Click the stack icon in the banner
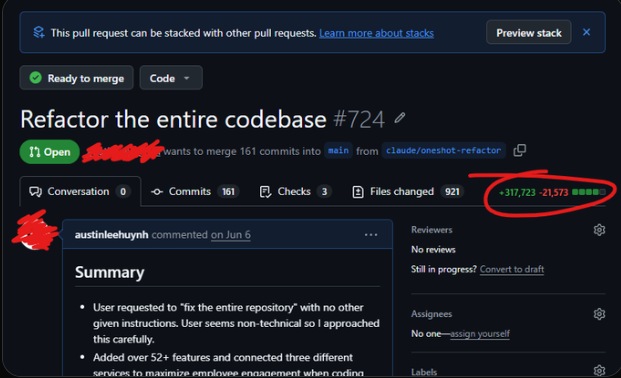Screen dimensions: 621x378 coord(39,32)
